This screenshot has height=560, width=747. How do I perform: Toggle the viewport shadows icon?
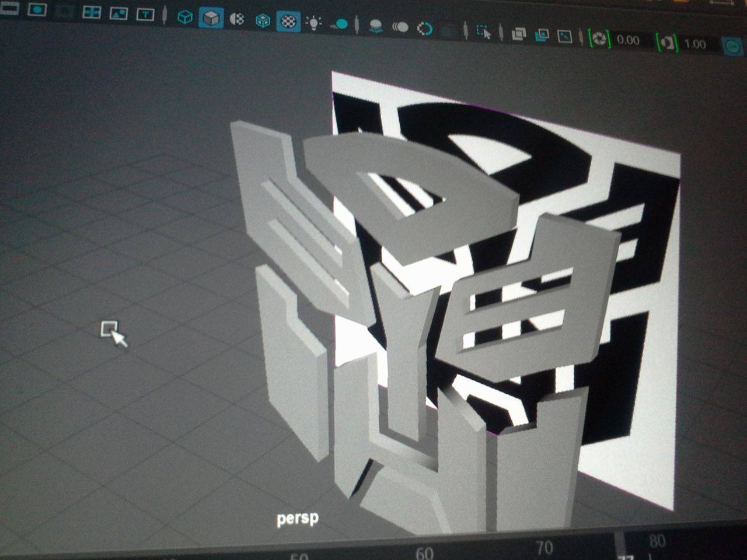tap(339, 24)
